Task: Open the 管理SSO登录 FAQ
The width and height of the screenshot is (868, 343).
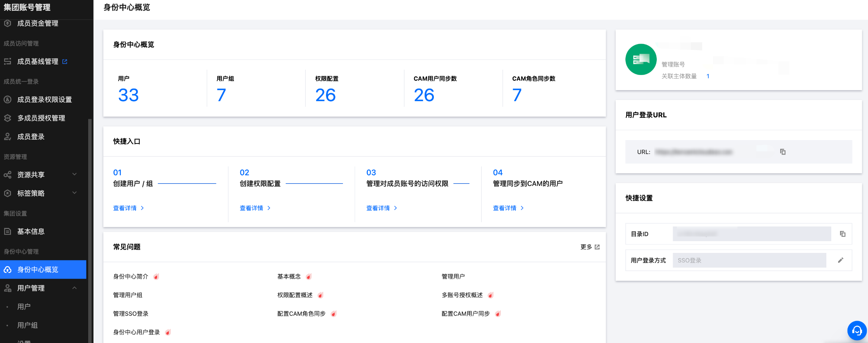Action: pyautogui.click(x=131, y=313)
